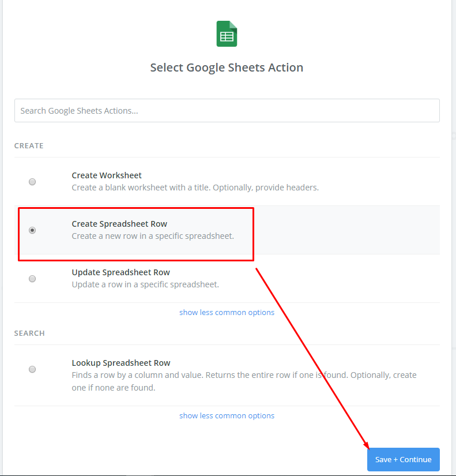Click the green Google Sheets icon
The image size is (456, 476).
pos(227,33)
